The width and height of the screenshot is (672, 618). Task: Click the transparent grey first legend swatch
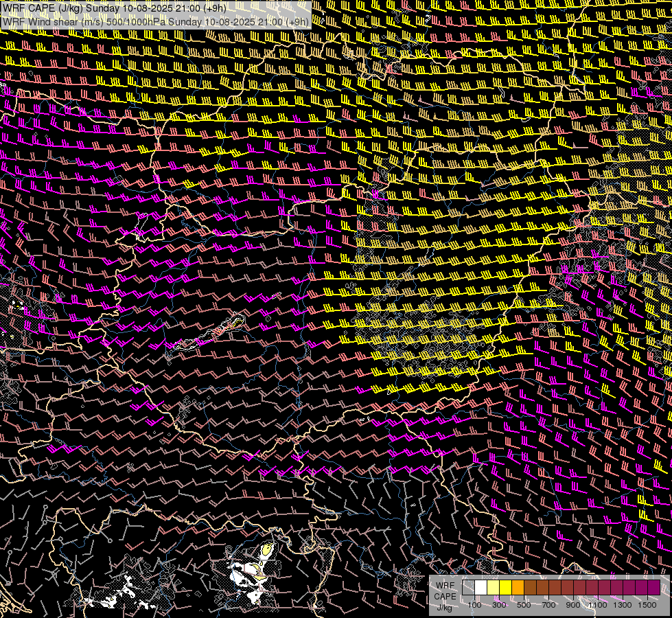(468, 587)
